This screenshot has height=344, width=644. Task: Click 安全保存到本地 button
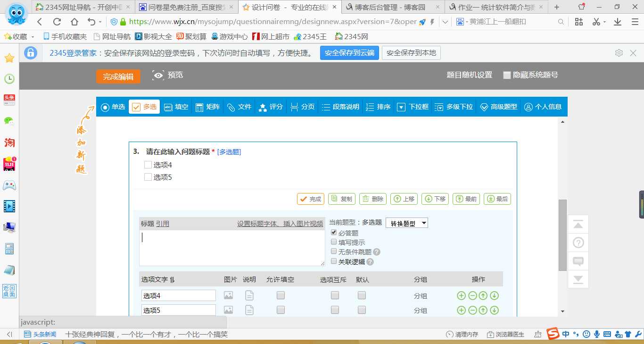pos(411,53)
